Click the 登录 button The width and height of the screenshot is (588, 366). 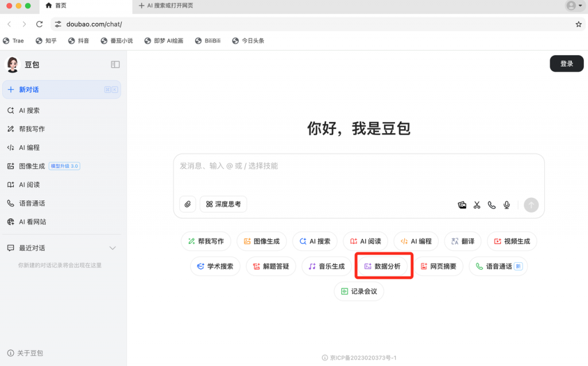pos(567,64)
